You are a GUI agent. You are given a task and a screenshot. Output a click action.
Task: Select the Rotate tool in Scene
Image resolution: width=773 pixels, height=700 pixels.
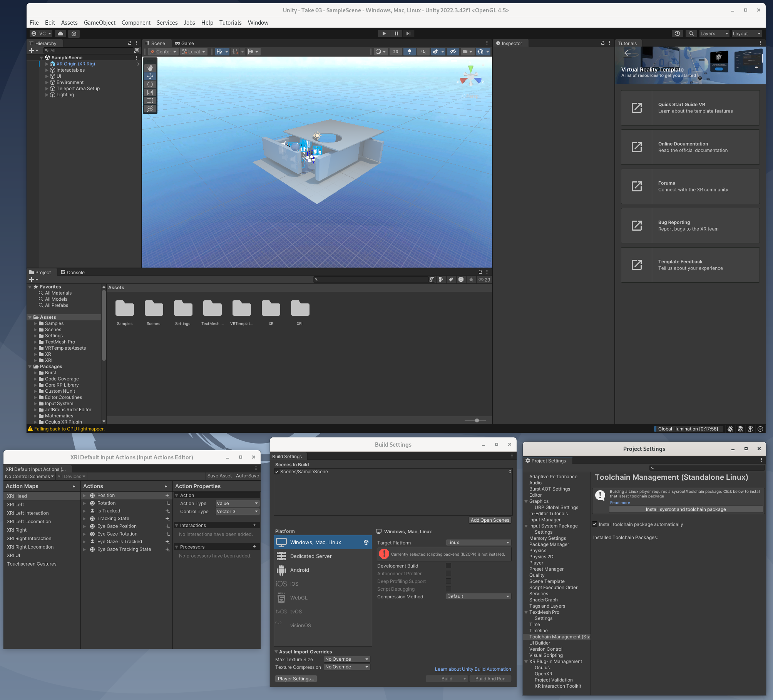(150, 84)
